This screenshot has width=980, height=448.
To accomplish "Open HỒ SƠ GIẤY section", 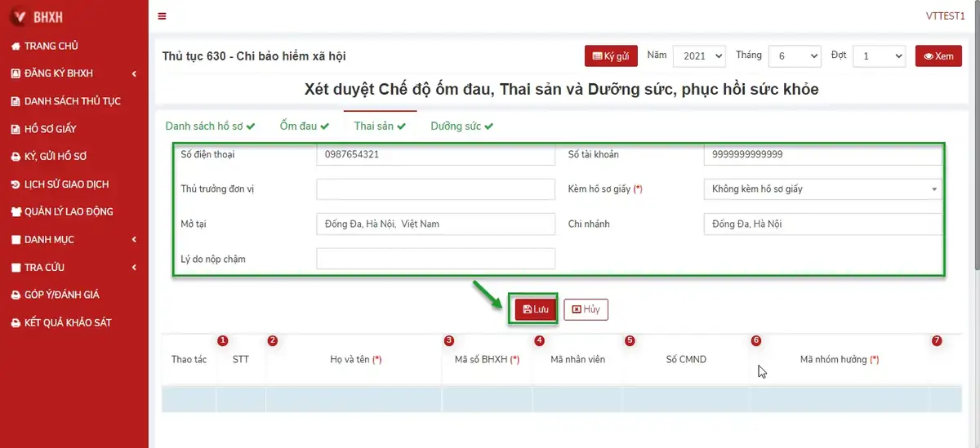I will point(51,129).
